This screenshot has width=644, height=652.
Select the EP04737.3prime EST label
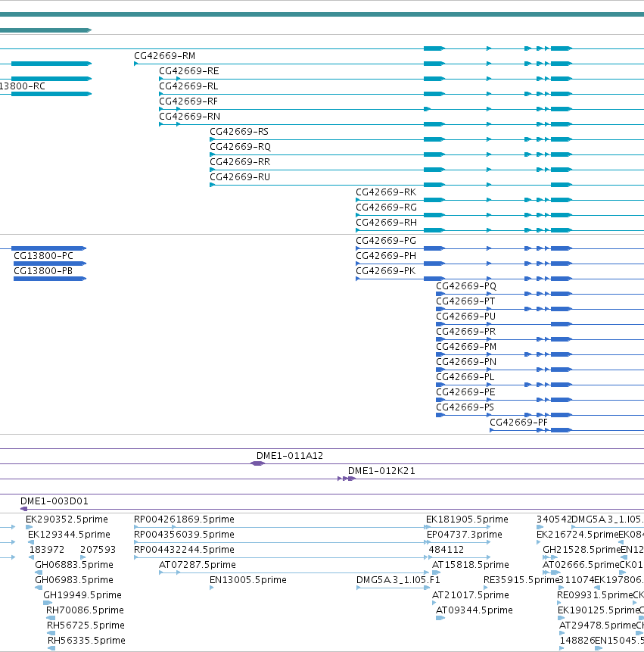coord(465,535)
